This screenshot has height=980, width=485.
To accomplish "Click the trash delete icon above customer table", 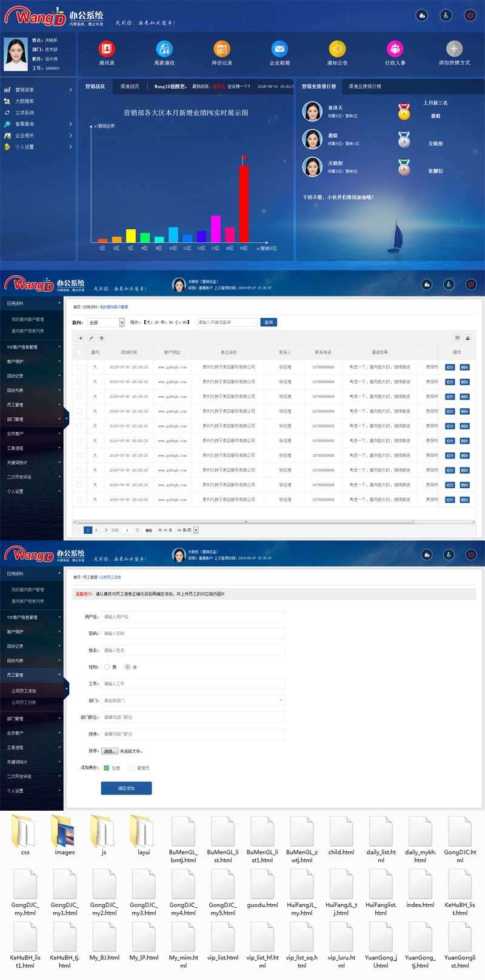I will pos(102,338).
